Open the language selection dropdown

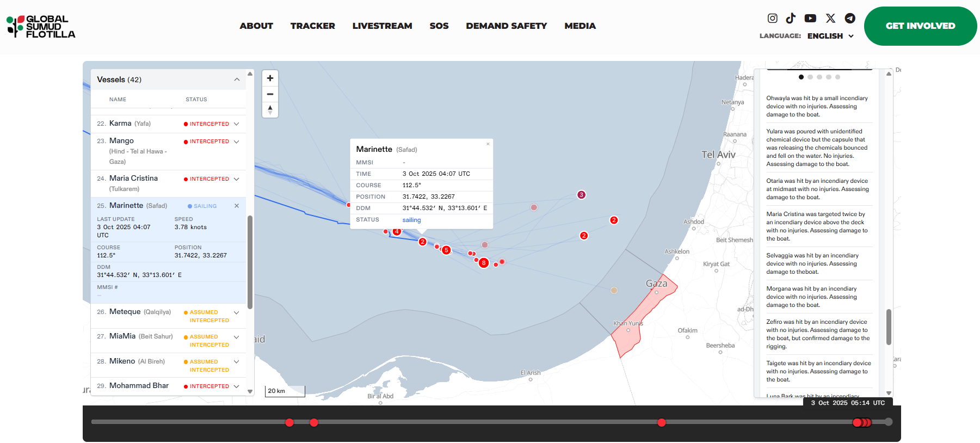coord(830,36)
